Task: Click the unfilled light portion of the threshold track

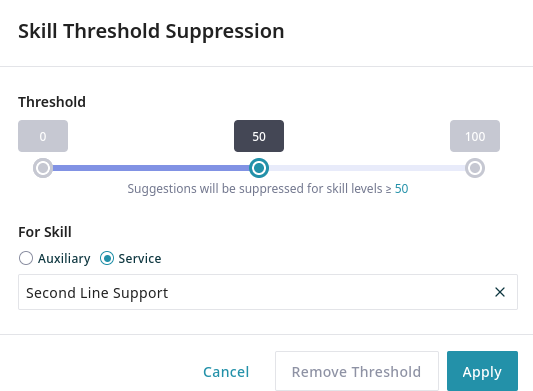Action: [367, 168]
